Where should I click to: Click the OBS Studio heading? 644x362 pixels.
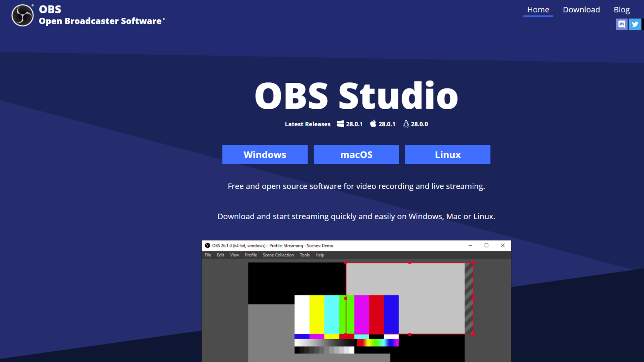click(356, 96)
